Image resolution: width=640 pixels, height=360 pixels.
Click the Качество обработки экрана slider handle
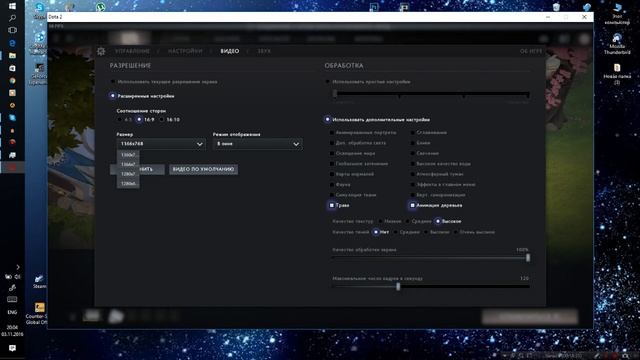[528, 258]
